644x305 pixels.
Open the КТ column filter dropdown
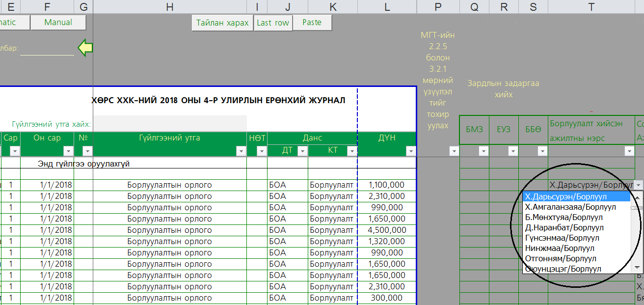point(351,151)
